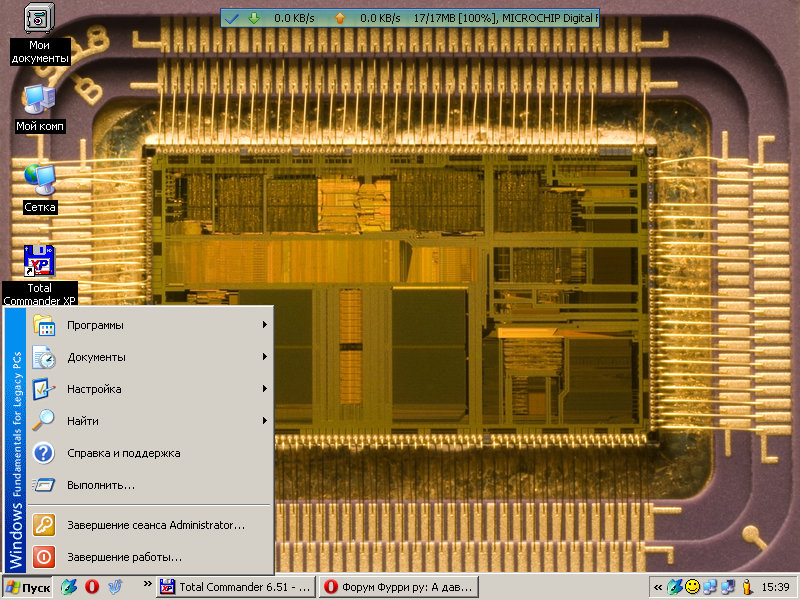Open the Мой комп desktop icon

pyautogui.click(x=39, y=99)
